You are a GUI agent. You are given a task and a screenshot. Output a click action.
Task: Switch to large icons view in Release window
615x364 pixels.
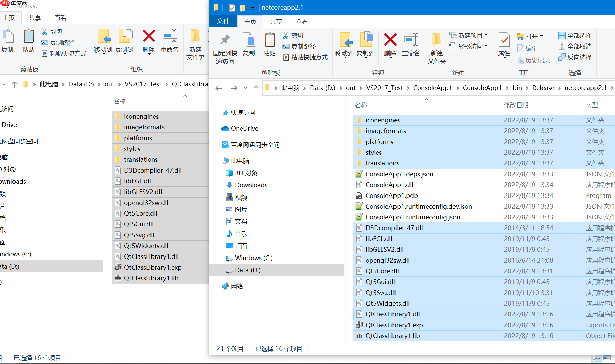click(607, 358)
